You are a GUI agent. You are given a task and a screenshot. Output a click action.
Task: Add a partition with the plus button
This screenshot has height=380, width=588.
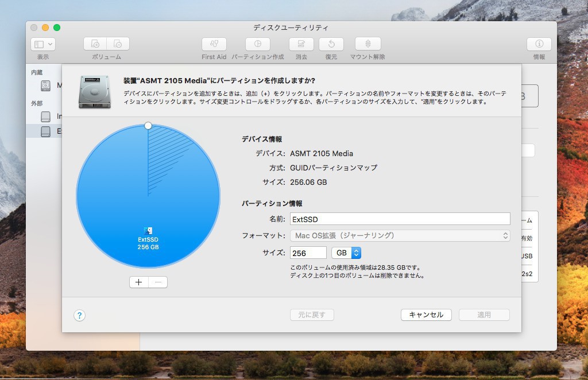(139, 282)
